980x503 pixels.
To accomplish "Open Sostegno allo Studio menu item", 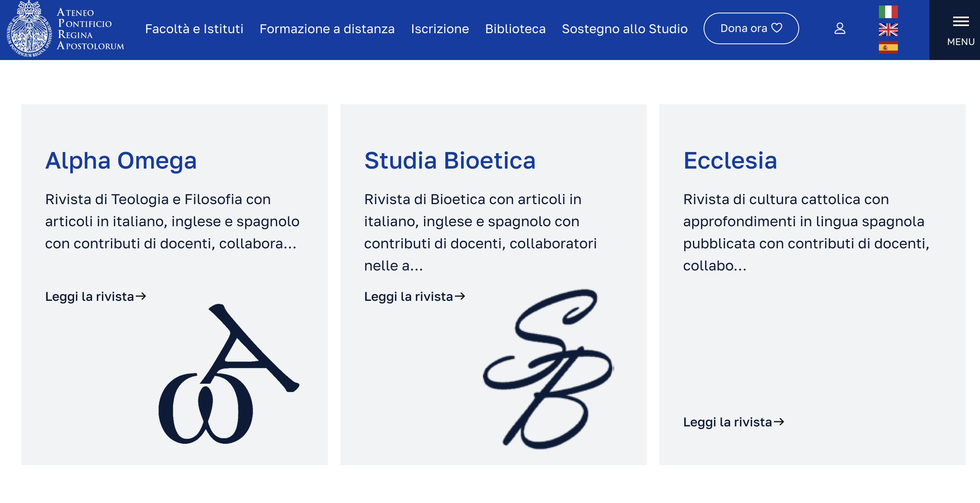I will [x=625, y=29].
